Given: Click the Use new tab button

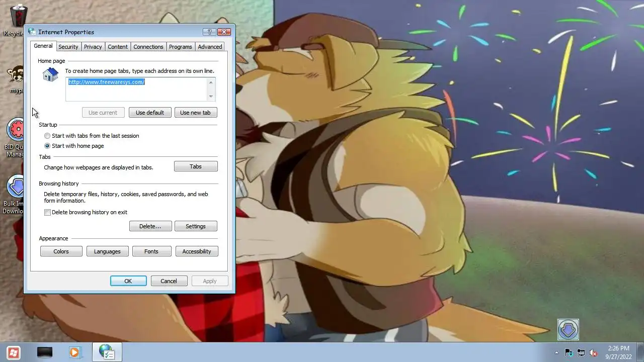Looking at the screenshot, I should 196,113.
